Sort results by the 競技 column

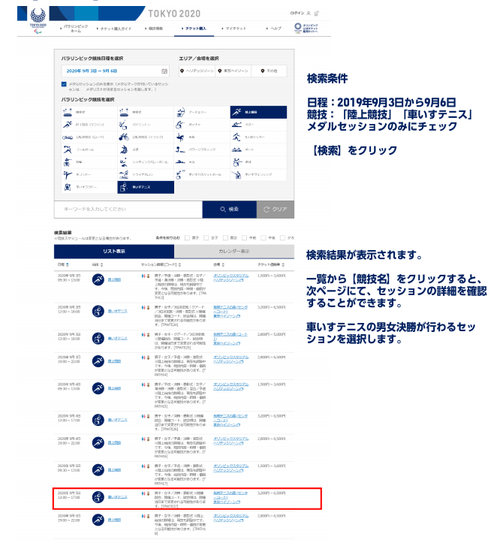pyautogui.click(x=97, y=265)
